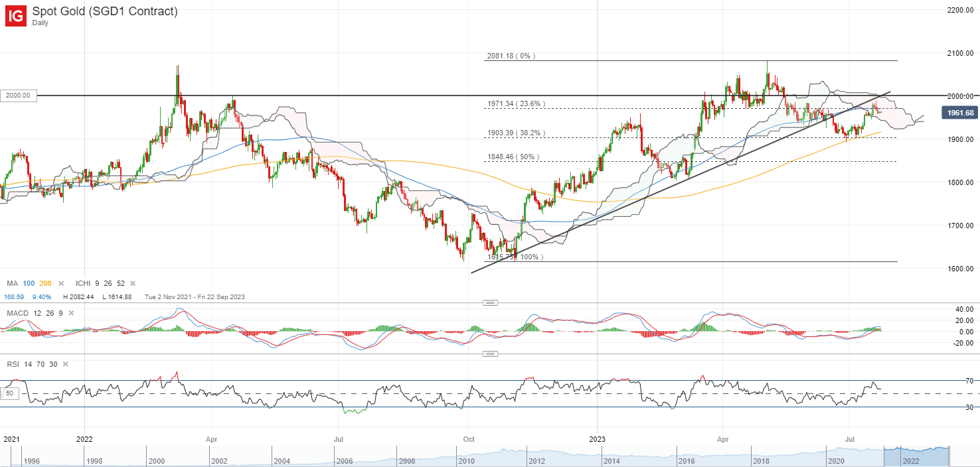Screen dimensions: 980x467
Task: Select the 1903.39 (38.2%) Fibonacci label
Action: 516,133
